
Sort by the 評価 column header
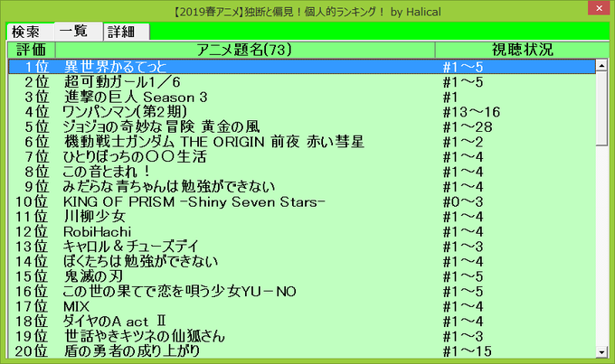pyautogui.click(x=32, y=50)
